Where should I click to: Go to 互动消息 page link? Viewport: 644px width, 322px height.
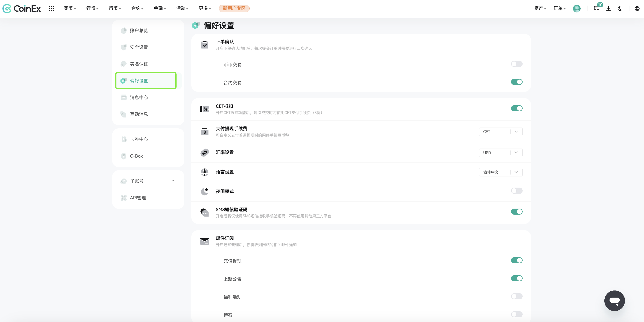139,114
